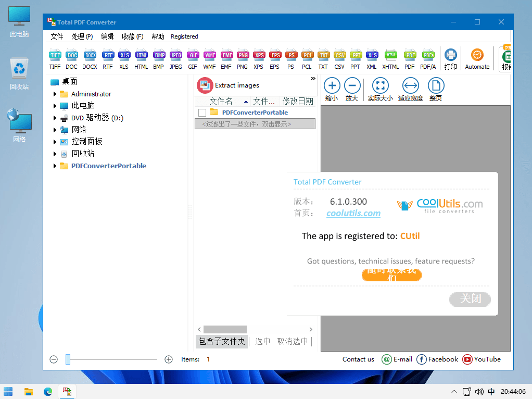Click the EPS conversion icon

pos(275,59)
